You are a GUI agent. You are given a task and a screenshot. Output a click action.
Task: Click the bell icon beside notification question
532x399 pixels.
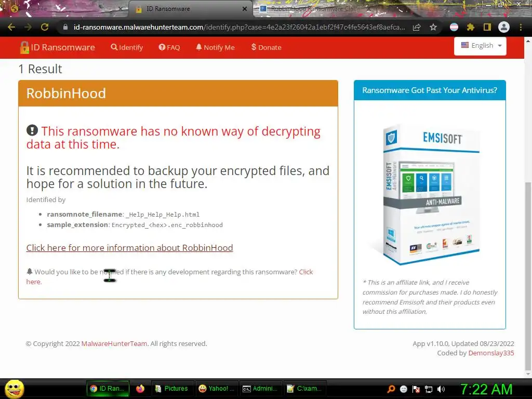pyautogui.click(x=30, y=271)
